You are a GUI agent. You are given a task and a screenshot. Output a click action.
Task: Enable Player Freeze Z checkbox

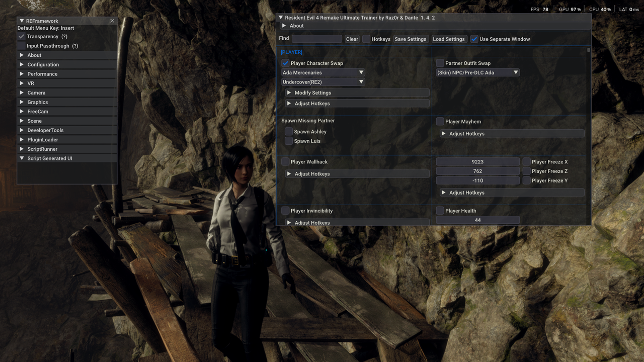click(x=527, y=171)
